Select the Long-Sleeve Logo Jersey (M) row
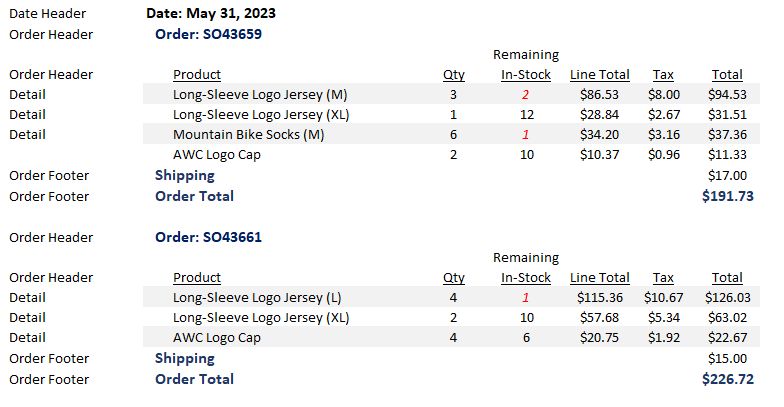This screenshot has width=784, height=407. (x=451, y=94)
